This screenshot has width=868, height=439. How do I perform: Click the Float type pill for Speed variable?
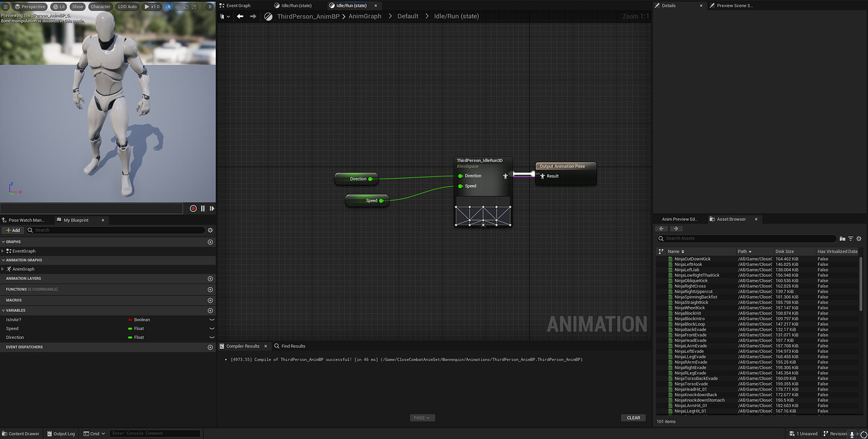pos(136,328)
